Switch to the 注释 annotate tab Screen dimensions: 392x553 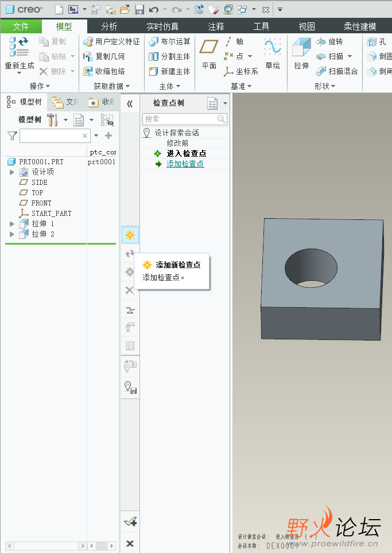click(x=216, y=26)
